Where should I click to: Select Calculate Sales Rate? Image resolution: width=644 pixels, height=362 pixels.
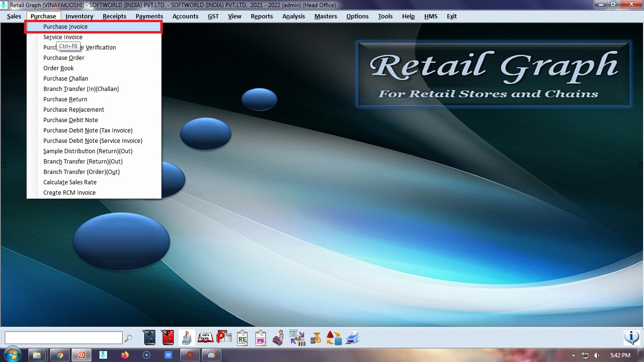click(94, 182)
